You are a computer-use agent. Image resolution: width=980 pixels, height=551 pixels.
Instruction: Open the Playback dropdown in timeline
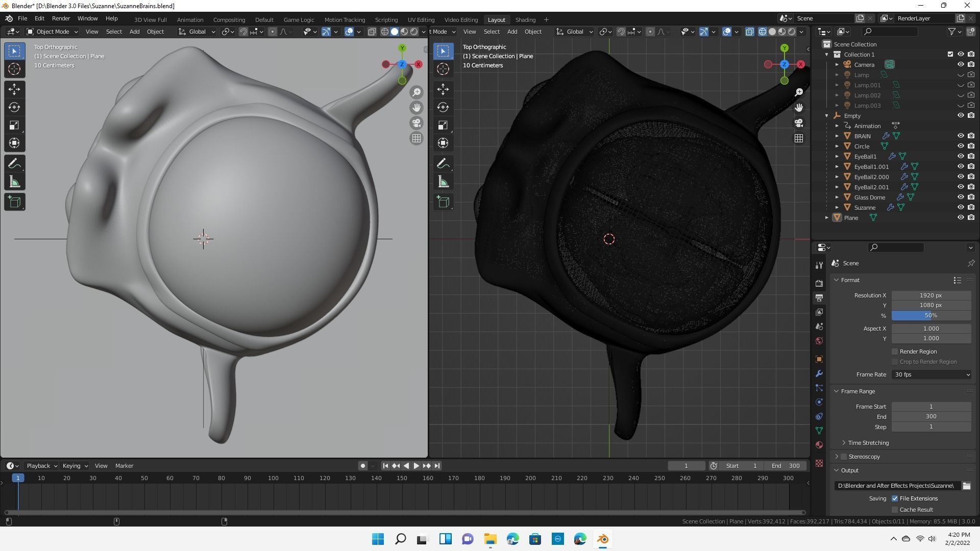[41, 466]
